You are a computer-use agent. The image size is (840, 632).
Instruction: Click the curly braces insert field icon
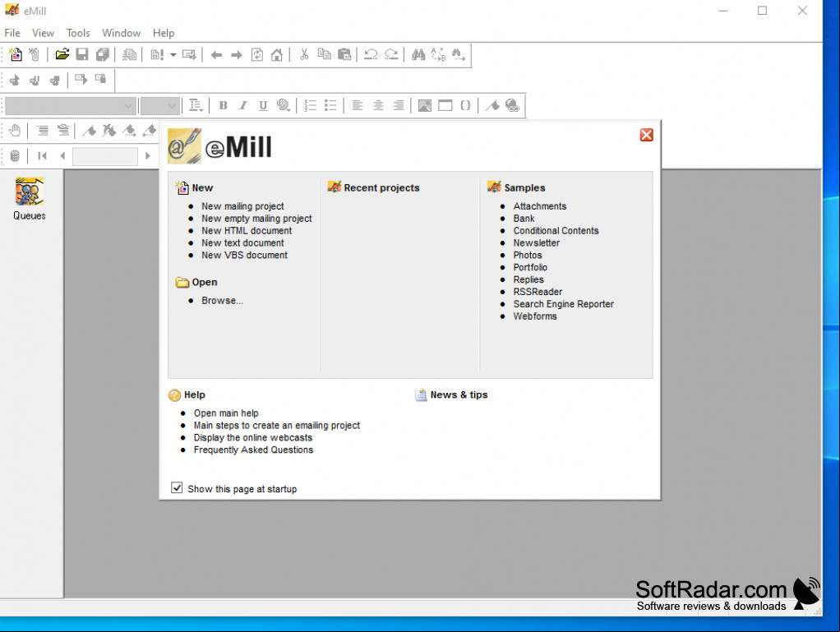[x=465, y=105]
